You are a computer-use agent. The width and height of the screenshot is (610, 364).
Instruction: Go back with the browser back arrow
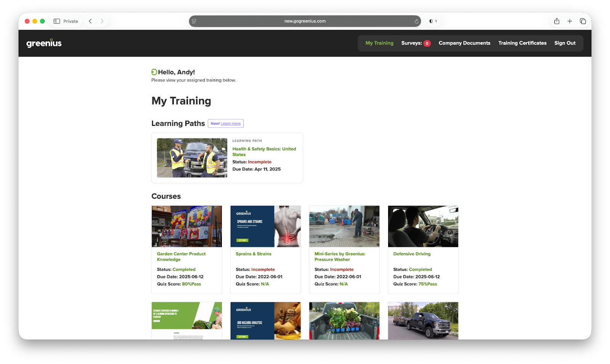(x=90, y=21)
